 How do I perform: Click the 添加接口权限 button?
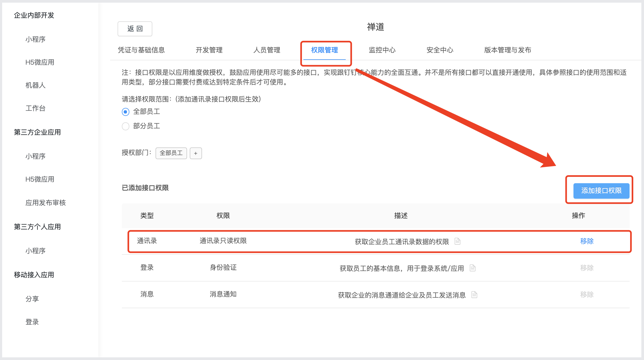[601, 191]
